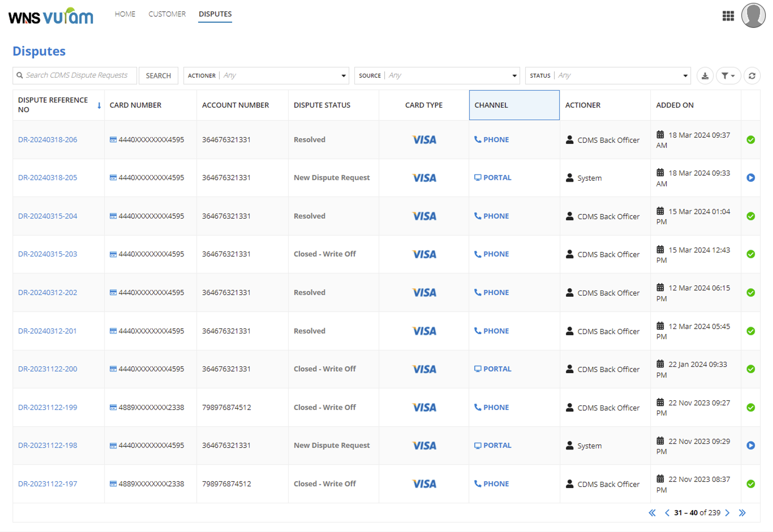The image size is (773, 532).
Task: Open dispute DR-20240318-206
Action: tap(47, 140)
